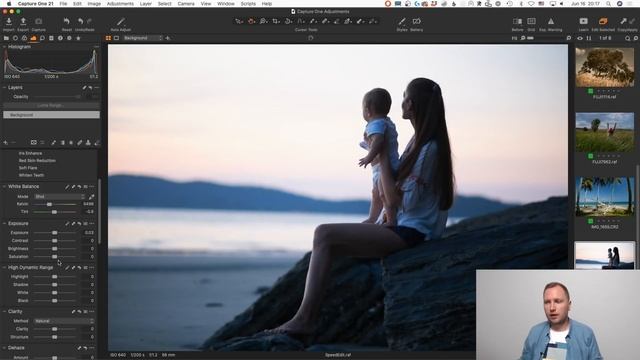Add a new layer with viewer plus icon

[168, 38]
